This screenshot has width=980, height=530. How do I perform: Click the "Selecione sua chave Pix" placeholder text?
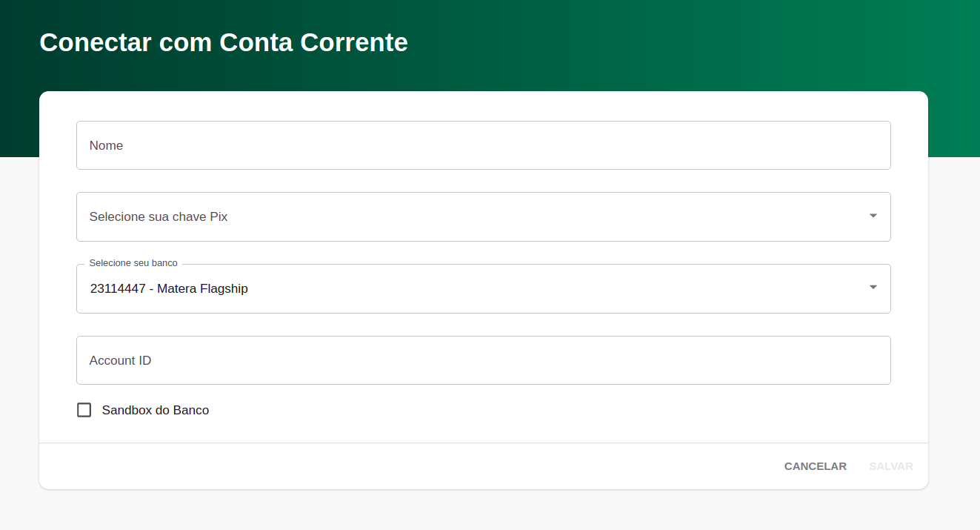click(158, 216)
